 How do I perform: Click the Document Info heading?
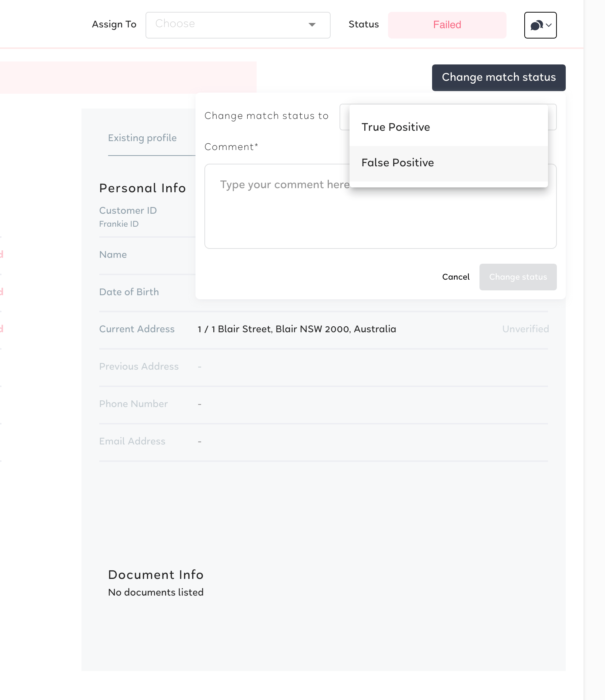point(156,574)
